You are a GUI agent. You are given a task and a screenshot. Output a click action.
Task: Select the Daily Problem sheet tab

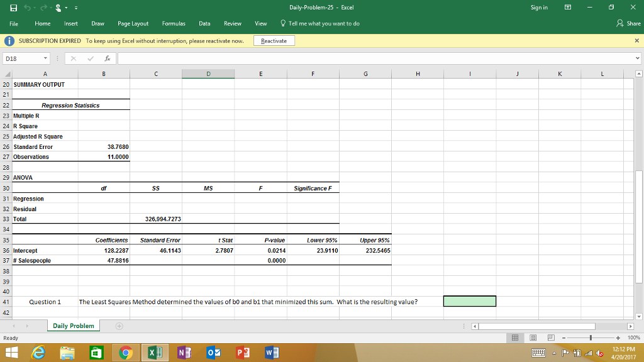(72, 326)
